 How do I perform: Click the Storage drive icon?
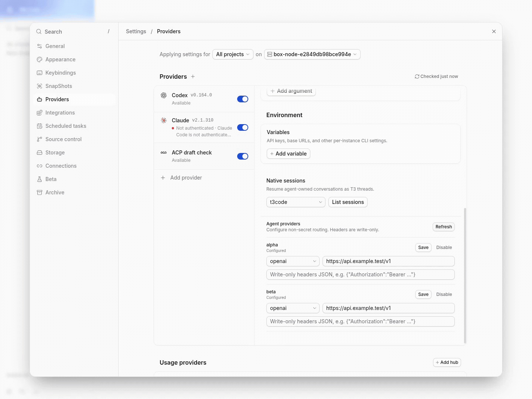tap(40, 153)
